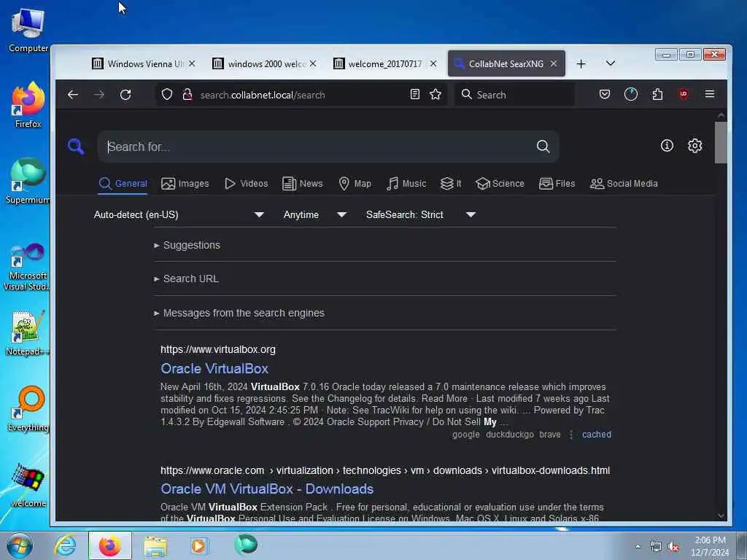Open the Firefox desktop shortcut

click(x=28, y=105)
